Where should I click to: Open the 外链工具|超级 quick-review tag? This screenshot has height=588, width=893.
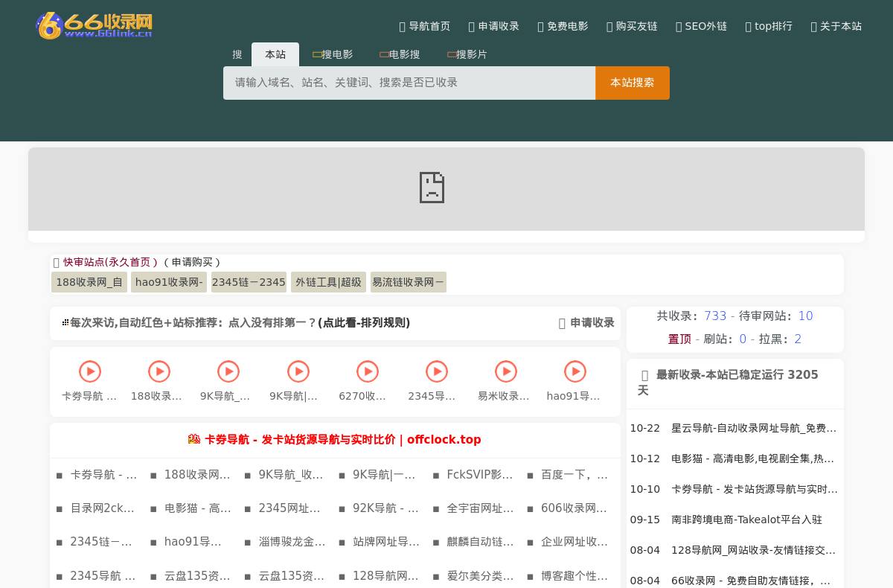328,282
